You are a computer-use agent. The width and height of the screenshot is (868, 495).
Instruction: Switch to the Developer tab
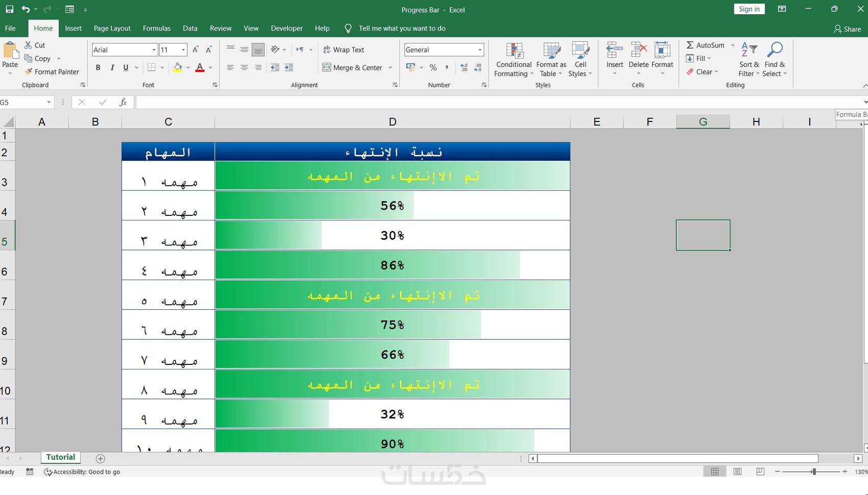tap(286, 28)
